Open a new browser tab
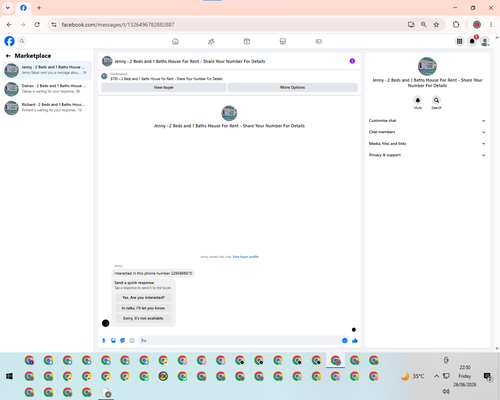Screen dimensions: 500x400 (39, 8)
